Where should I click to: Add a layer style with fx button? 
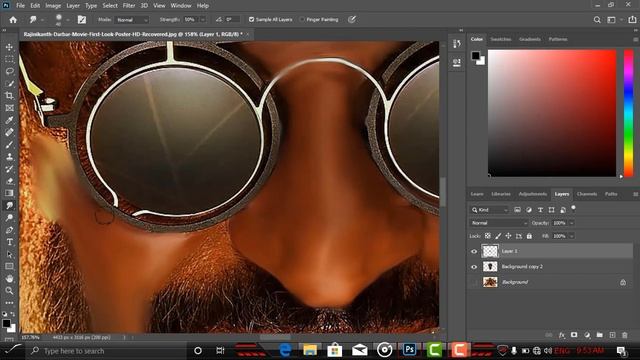(x=562, y=335)
